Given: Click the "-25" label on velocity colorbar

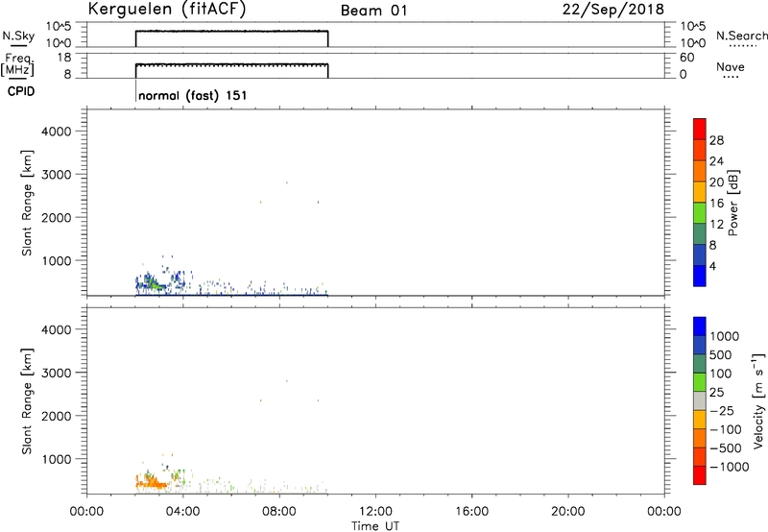Looking at the screenshot, I should click(722, 410).
